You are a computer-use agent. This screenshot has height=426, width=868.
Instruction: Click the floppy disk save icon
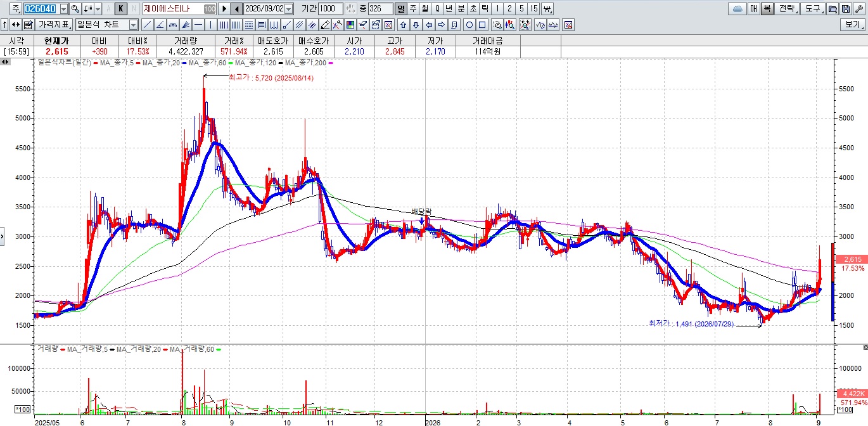click(846, 9)
